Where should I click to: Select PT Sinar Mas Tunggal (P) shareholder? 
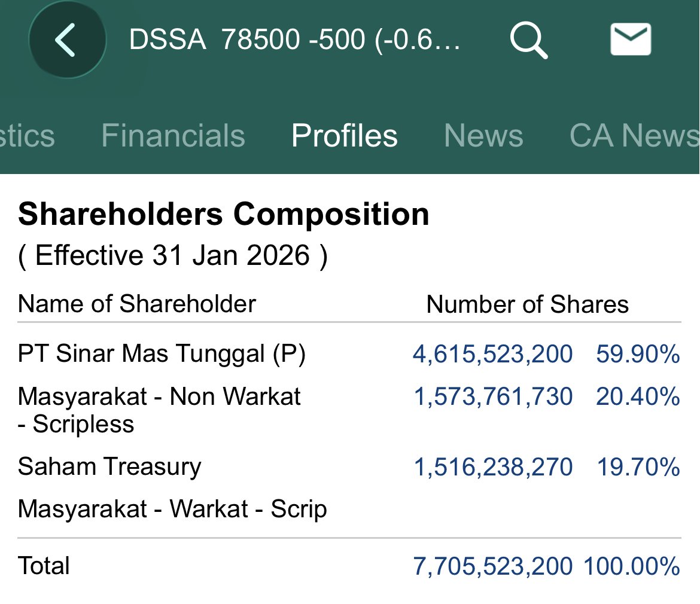[x=162, y=354]
